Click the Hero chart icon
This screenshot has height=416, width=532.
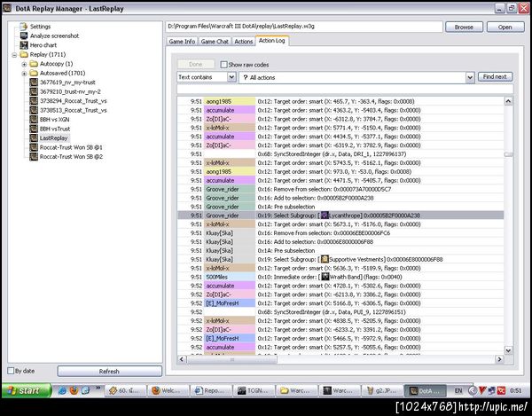click(23, 44)
